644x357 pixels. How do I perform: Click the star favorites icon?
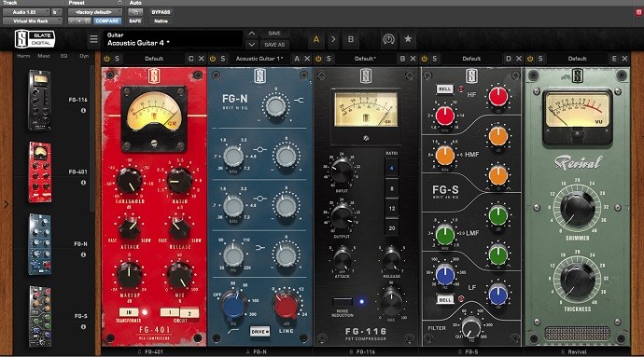point(408,38)
